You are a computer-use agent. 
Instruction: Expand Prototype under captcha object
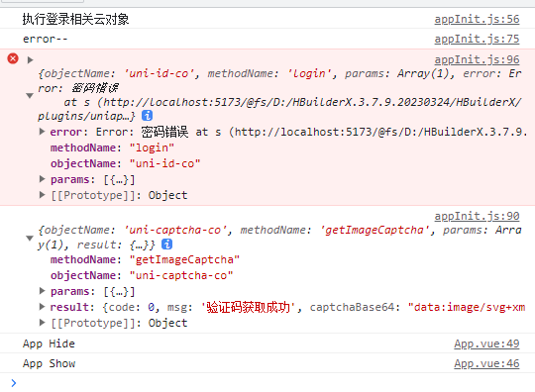pyautogui.click(x=42, y=322)
